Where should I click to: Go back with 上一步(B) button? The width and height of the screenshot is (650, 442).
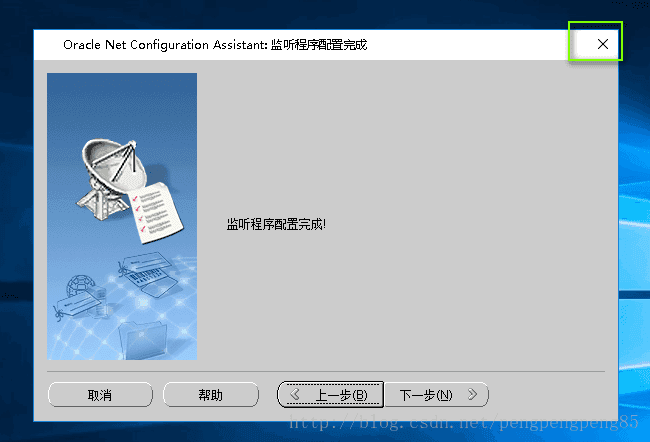point(330,394)
